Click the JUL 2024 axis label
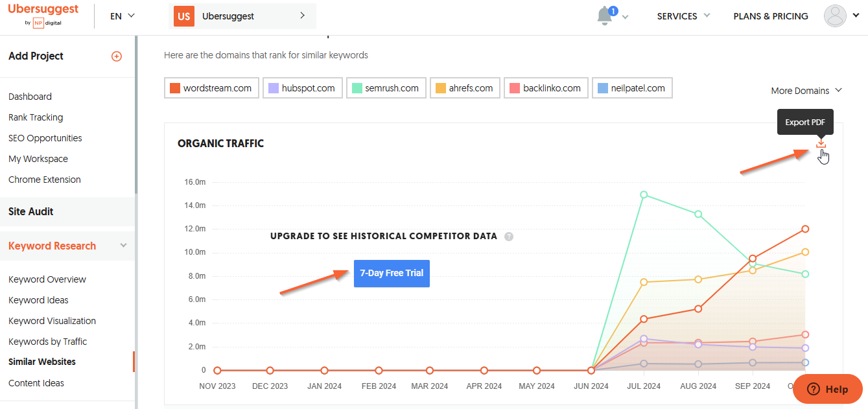The image size is (868, 409). pyautogui.click(x=644, y=386)
